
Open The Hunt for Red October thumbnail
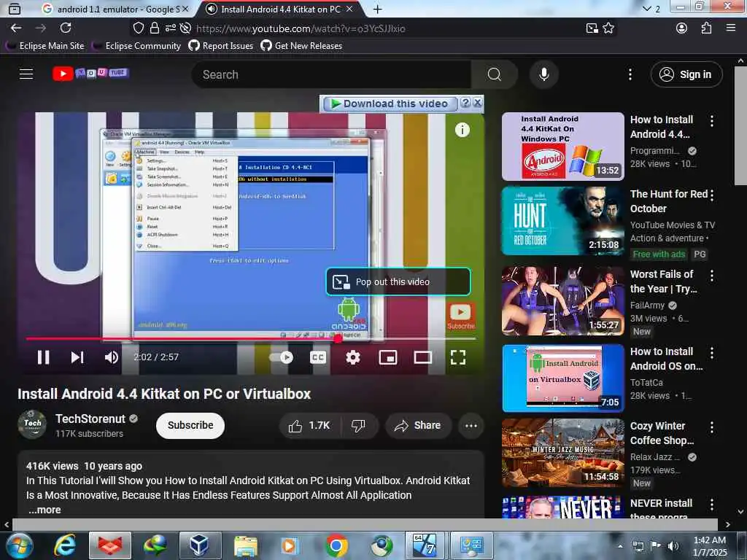tap(562, 221)
